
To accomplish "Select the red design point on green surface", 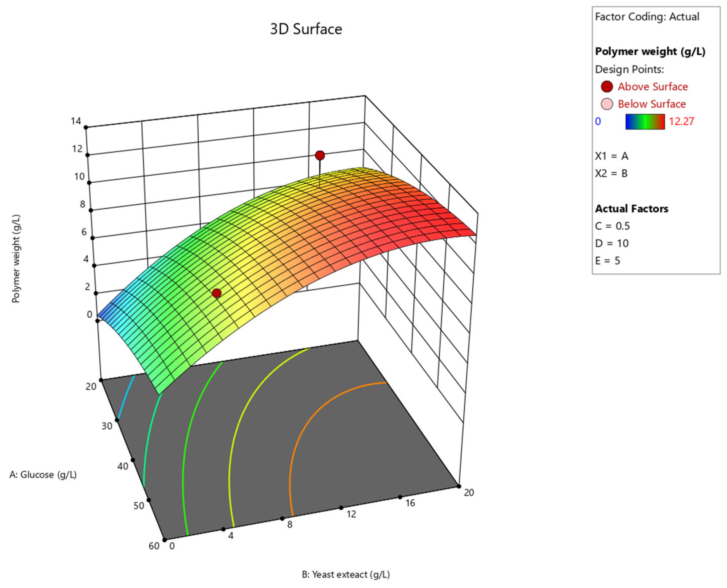I will (x=217, y=293).
